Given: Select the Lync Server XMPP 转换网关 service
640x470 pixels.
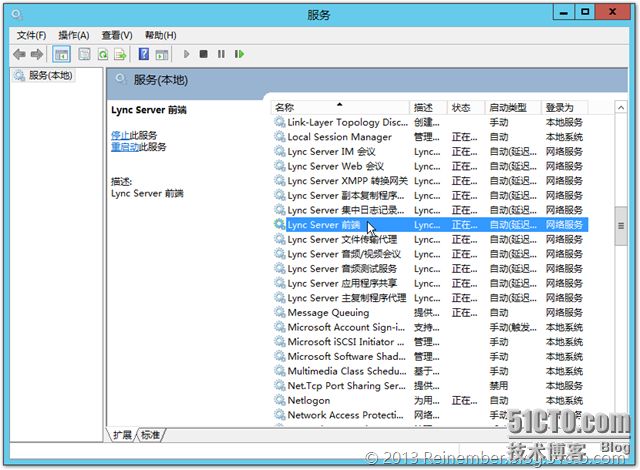Looking at the screenshot, I should click(x=430, y=181).
